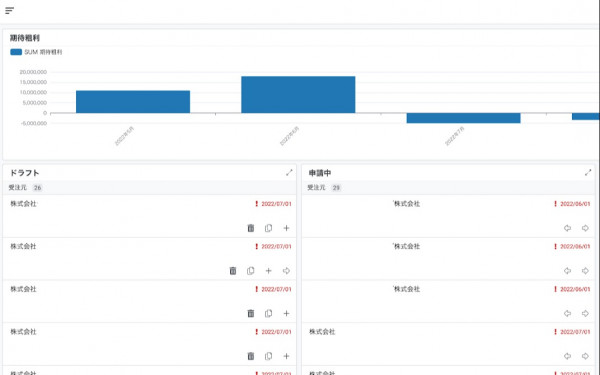Open the sort menu icon at top-left

[x=10, y=11]
